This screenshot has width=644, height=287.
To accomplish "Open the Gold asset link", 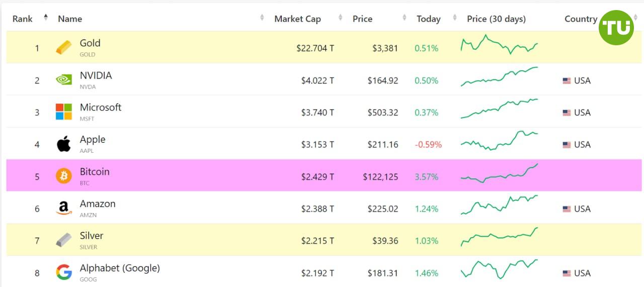I will click(90, 43).
